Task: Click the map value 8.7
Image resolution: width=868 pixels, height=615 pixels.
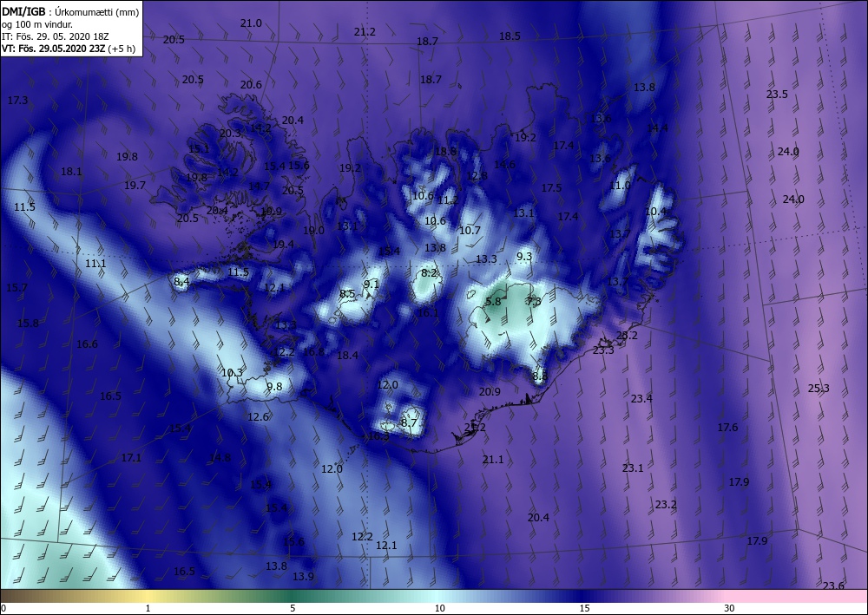Action: pos(409,423)
